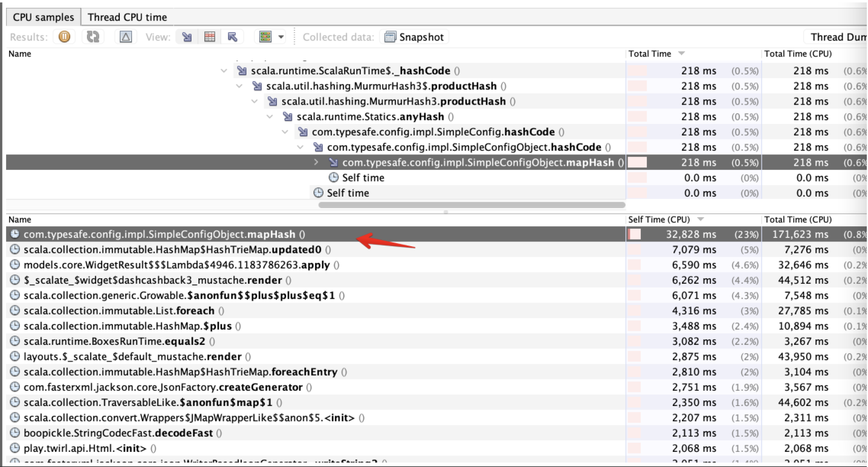Click the 7,079 ms self time value
The image size is (868, 467).
[x=694, y=249]
